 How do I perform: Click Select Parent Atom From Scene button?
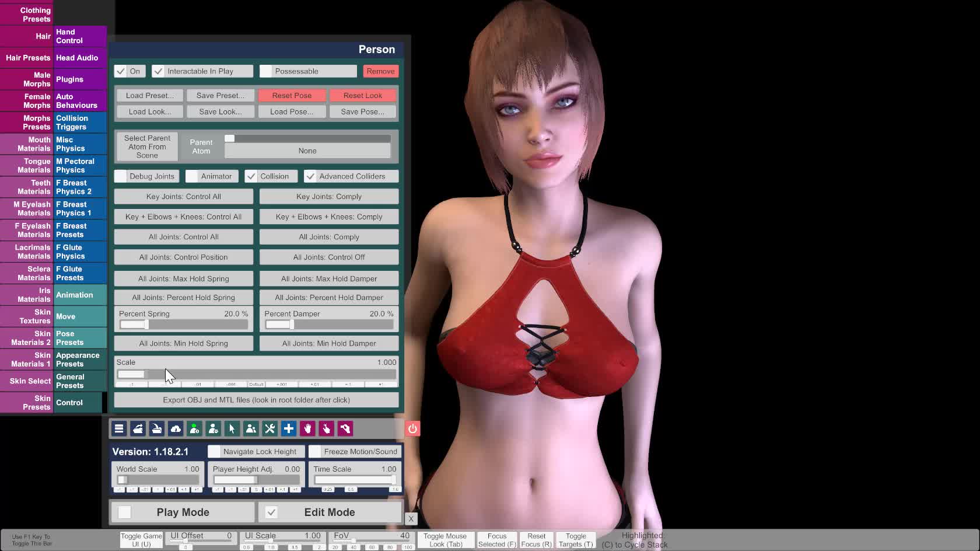pos(147,147)
